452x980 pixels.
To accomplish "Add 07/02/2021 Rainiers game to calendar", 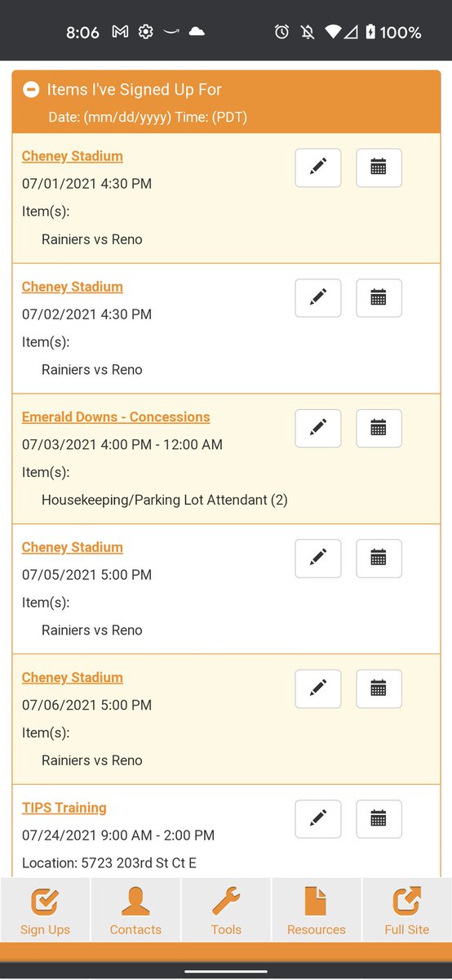I will pyautogui.click(x=379, y=297).
